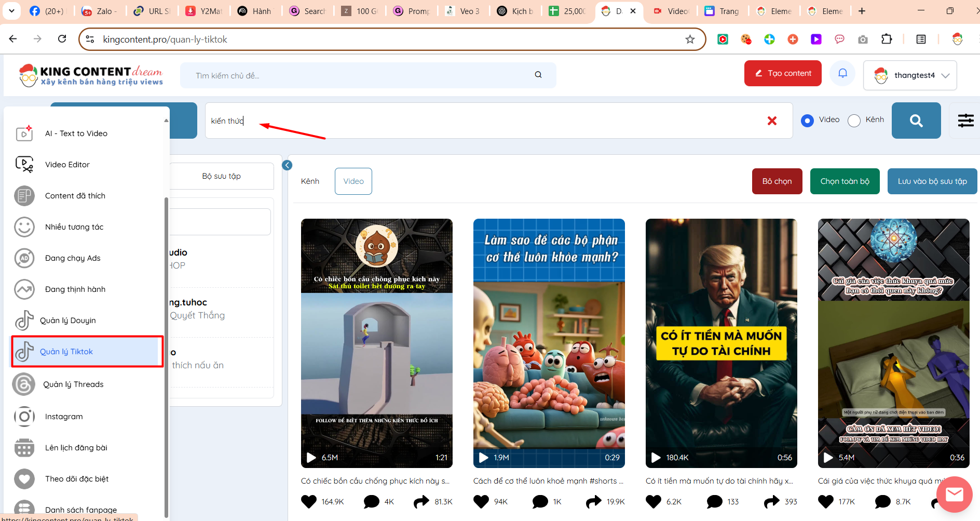Switch to Kênh tab in results
Viewport: 980px width, 521px height.
[310, 181]
